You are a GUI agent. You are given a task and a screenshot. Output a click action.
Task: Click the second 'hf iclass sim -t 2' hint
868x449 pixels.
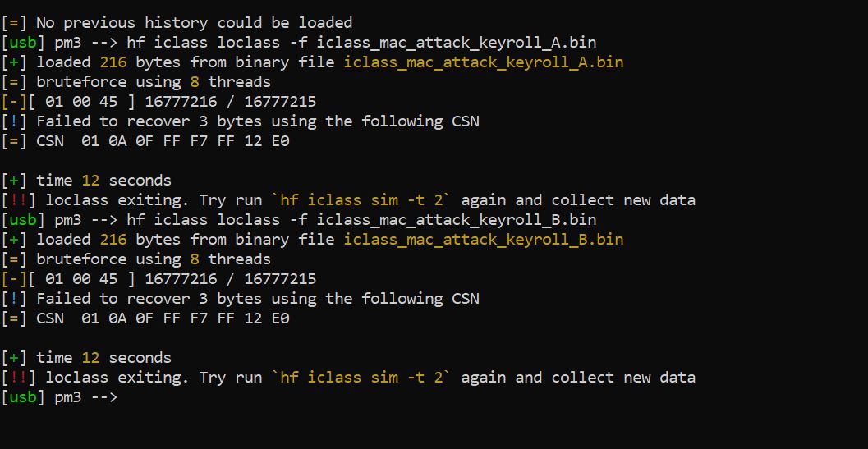[x=362, y=377]
